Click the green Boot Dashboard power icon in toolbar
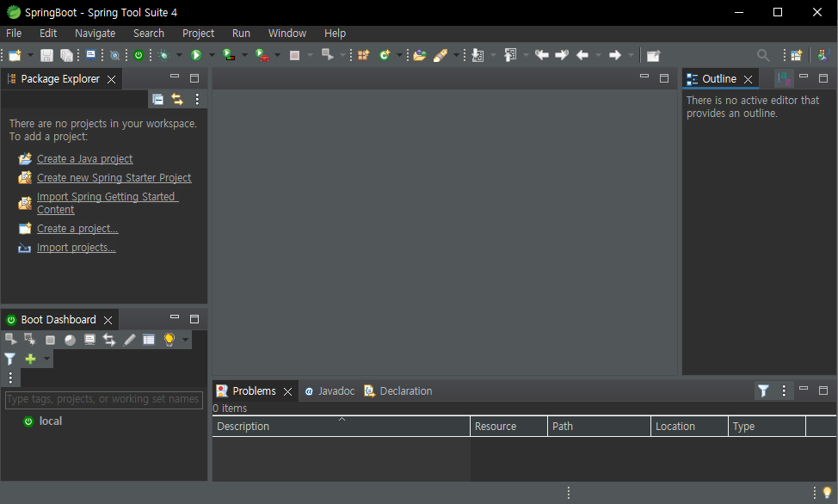 click(139, 55)
